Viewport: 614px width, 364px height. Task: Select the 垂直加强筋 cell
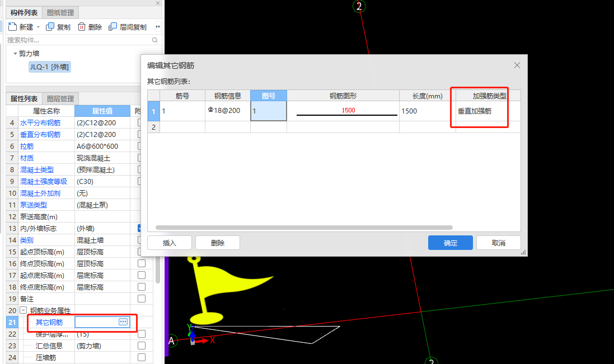point(488,111)
